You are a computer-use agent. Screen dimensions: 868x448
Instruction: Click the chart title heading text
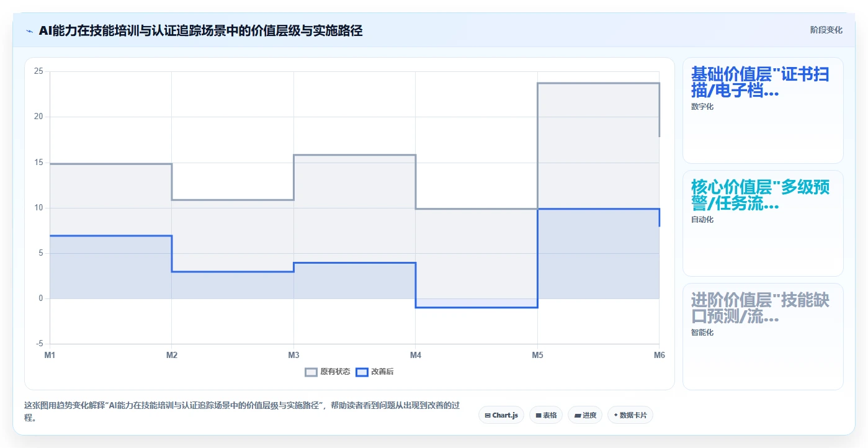pos(200,30)
